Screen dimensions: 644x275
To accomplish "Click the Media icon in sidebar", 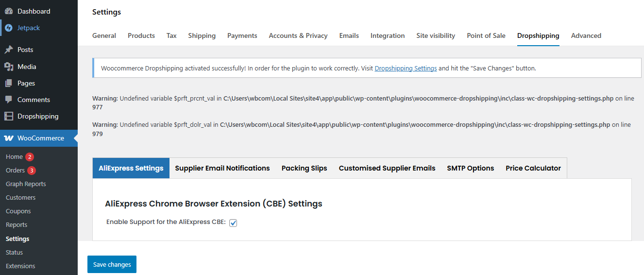I will coord(9,67).
